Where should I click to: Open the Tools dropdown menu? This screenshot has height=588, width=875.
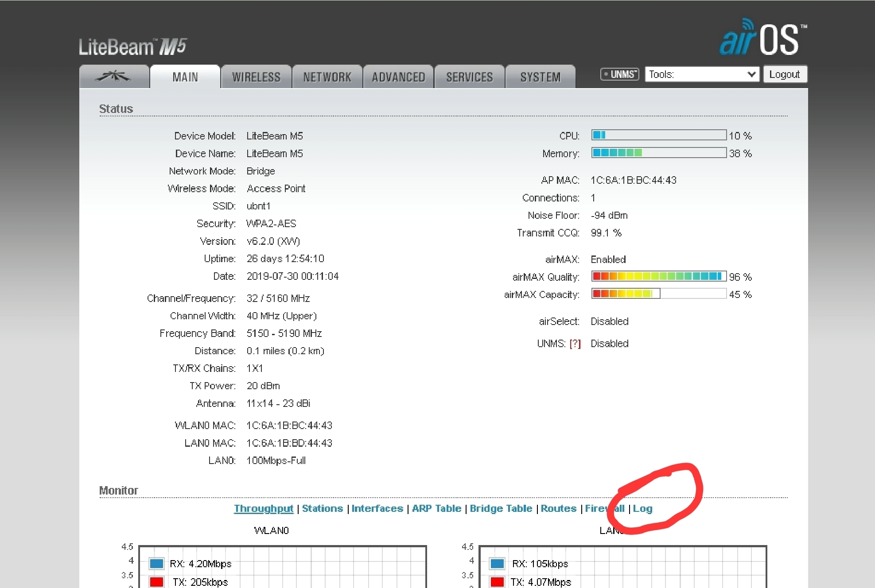[702, 74]
